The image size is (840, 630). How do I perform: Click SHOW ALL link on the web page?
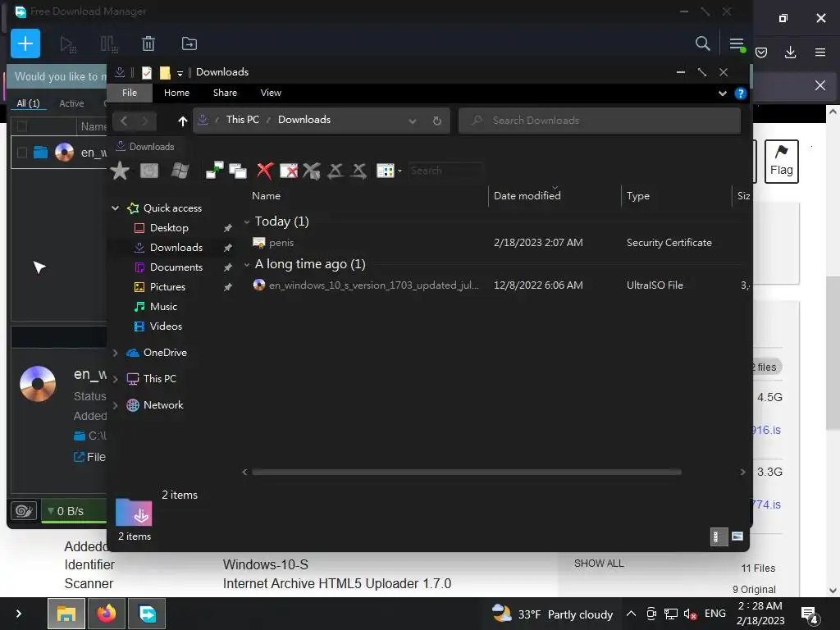pyautogui.click(x=599, y=563)
